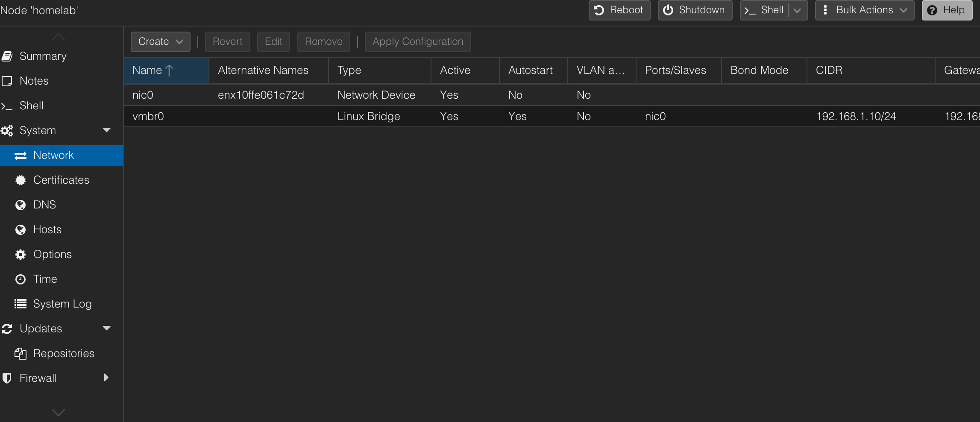
Task: Click the Apply Configuration button
Action: (x=418, y=42)
